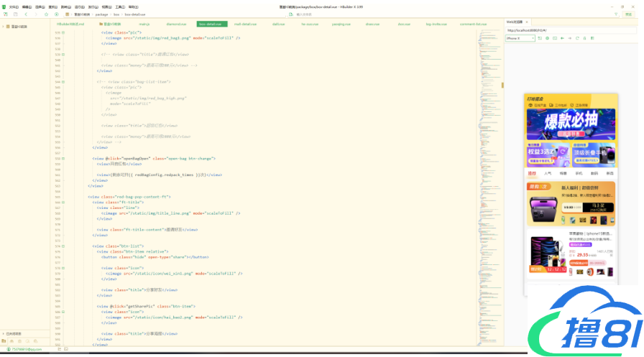This screenshot has width=644, height=357.
Task: Collapse code fold marker on line 535
Action: coord(63,32)
